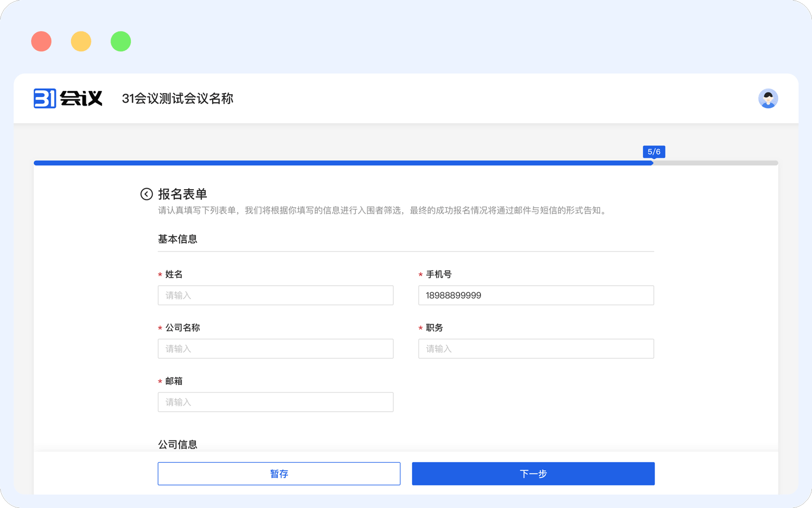
Task: Click the gray unfilled end of the progress bar
Action: (x=716, y=163)
